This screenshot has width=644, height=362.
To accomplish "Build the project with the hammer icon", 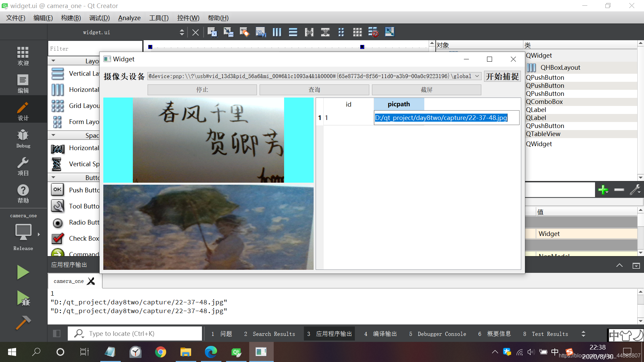I will click(x=23, y=323).
